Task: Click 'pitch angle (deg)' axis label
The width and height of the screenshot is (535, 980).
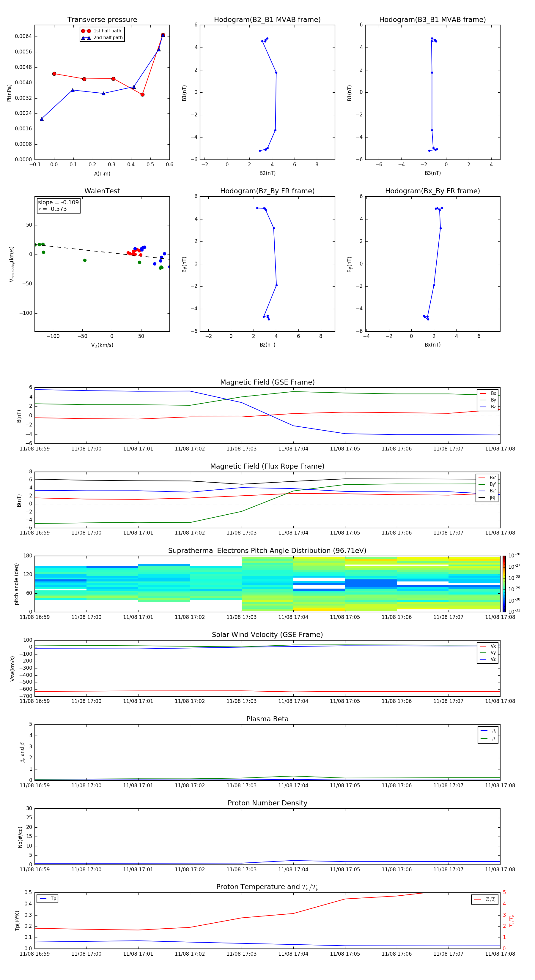Action: pyautogui.click(x=16, y=584)
